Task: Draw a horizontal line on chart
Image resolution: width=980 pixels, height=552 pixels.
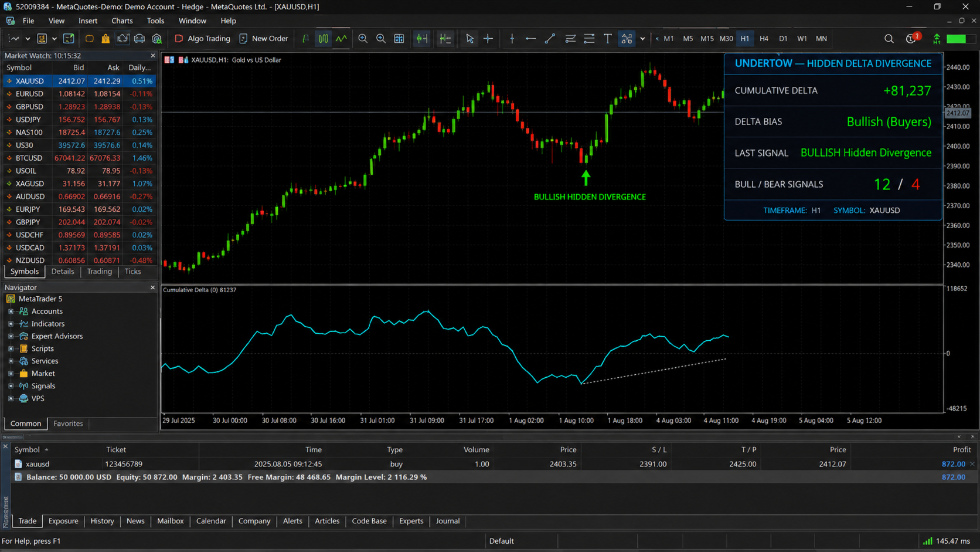Action: (530, 39)
